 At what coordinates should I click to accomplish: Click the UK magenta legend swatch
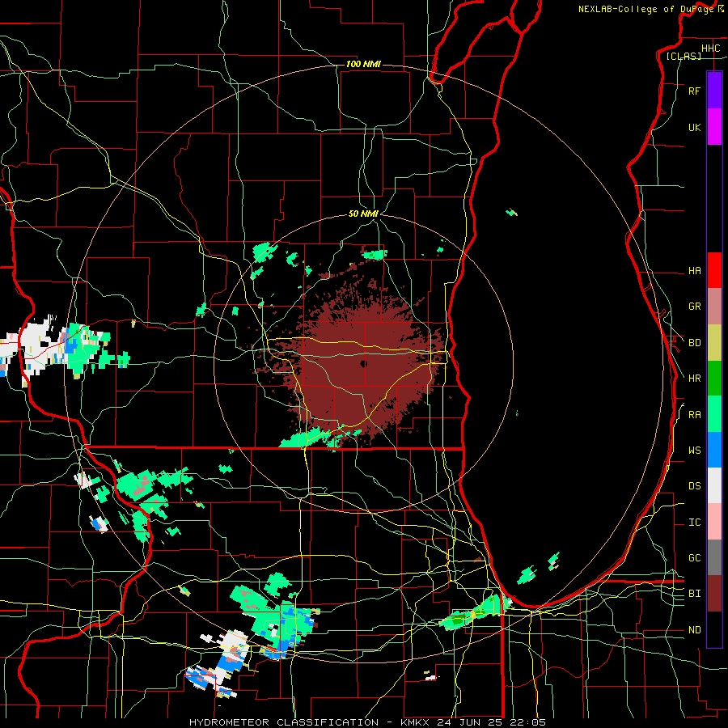pos(714,127)
